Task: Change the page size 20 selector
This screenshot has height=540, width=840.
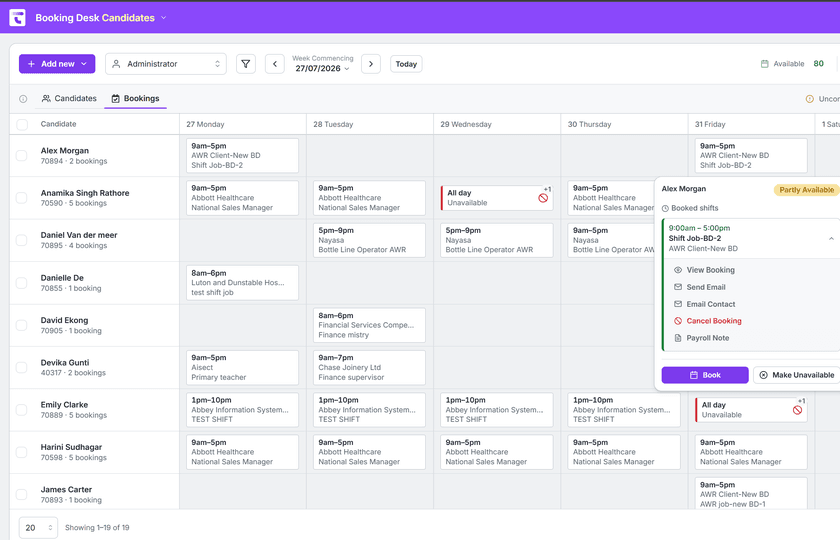Action: coord(38,528)
